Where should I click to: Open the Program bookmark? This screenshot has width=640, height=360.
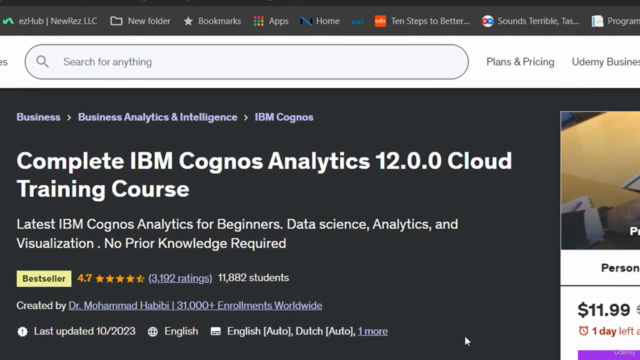pos(616,21)
